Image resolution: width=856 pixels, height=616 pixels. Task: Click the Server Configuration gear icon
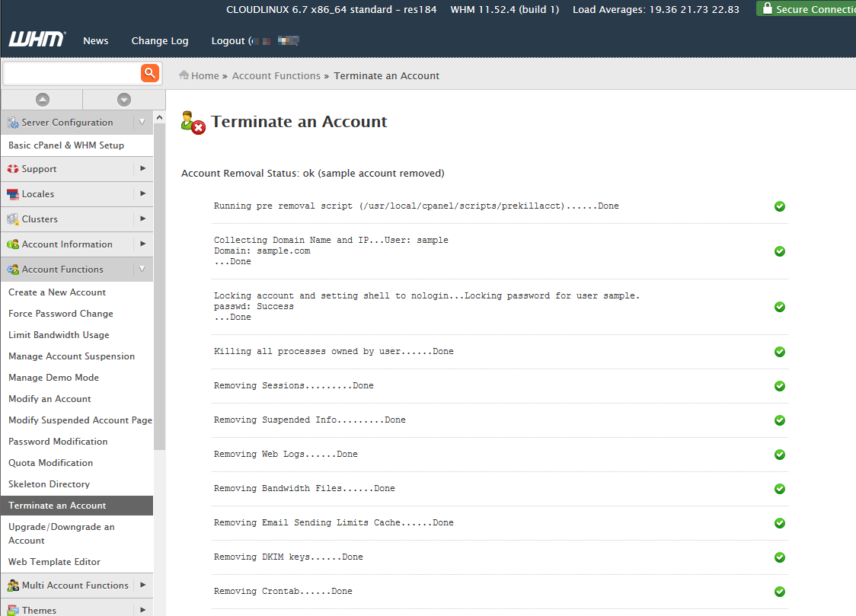pos(13,123)
